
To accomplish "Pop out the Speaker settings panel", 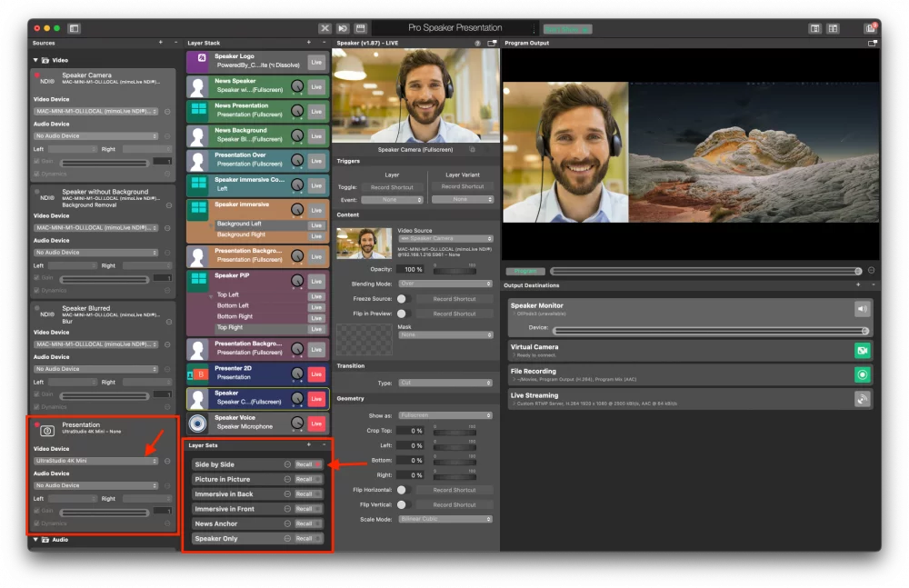I will pyautogui.click(x=492, y=43).
